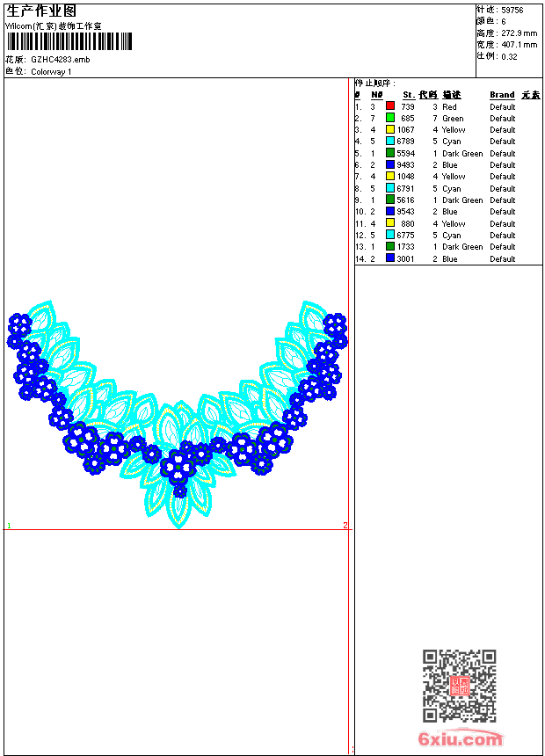The image size is (545, 756).
Task: Click the St. column header
Action: click(x=409, y=95)
